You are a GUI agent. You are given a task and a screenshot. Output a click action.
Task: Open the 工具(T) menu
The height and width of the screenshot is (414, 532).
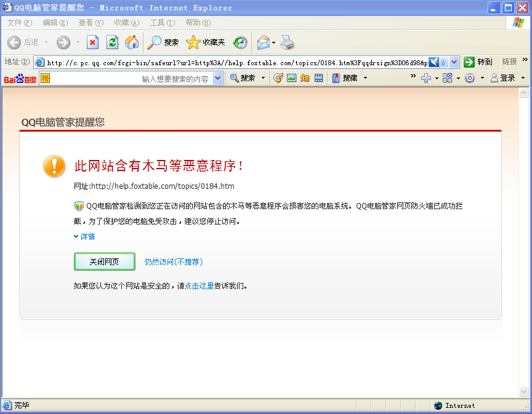pyautogui.click(x=163, y=23)
